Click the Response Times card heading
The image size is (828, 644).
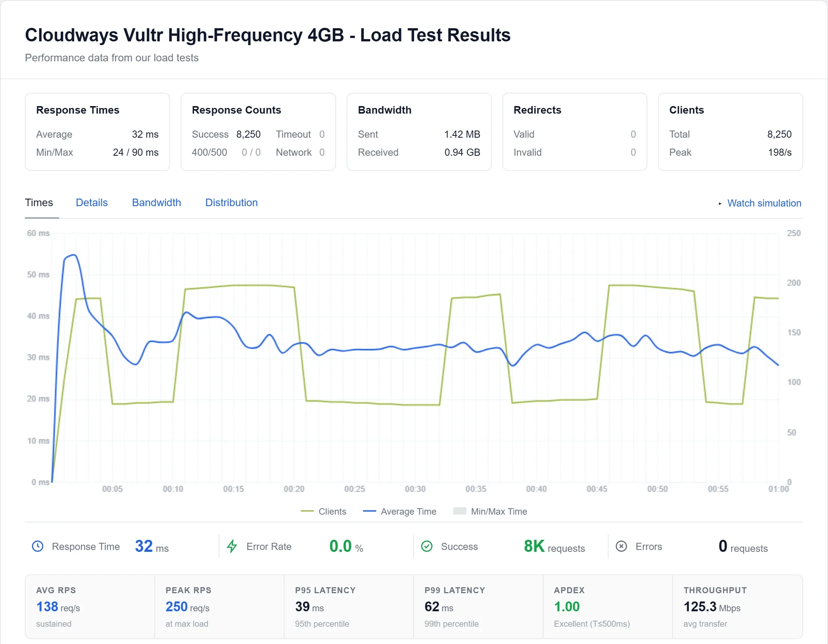pos(78,110)
